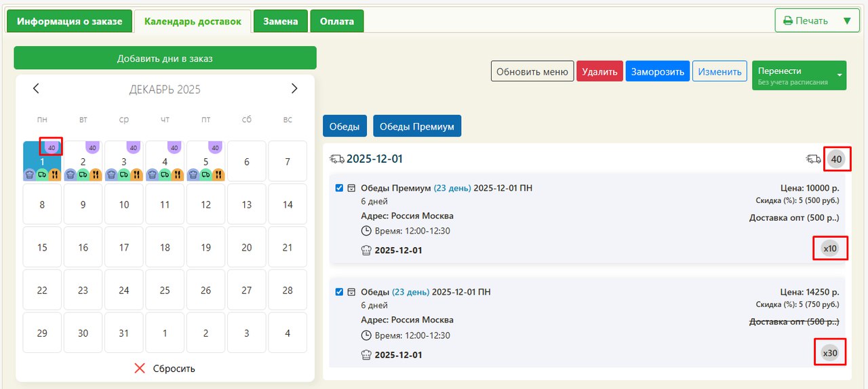Click the red X icon next to Сбросить

coord(140,369)
